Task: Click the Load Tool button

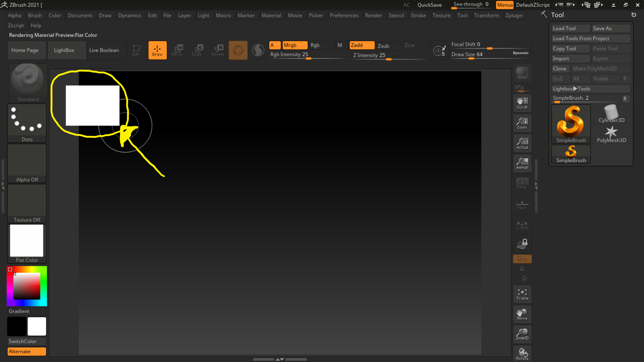Action: click(x=570, y=28)
